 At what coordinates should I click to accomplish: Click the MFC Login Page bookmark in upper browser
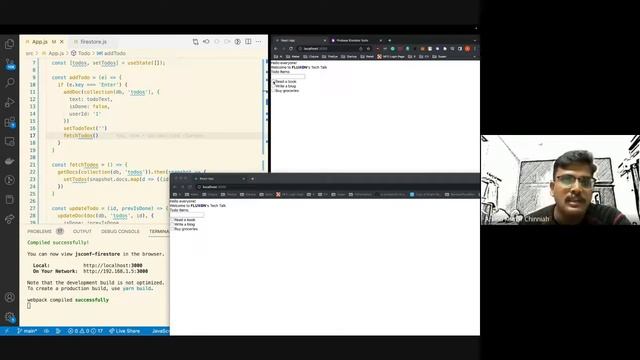click(x=391, y=57)
